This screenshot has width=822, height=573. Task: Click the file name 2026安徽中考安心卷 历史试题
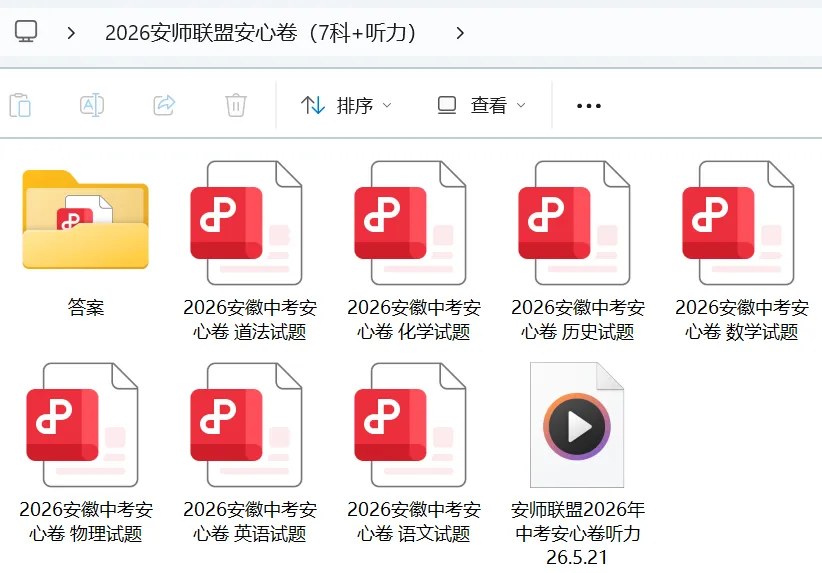tap(578, 319)
